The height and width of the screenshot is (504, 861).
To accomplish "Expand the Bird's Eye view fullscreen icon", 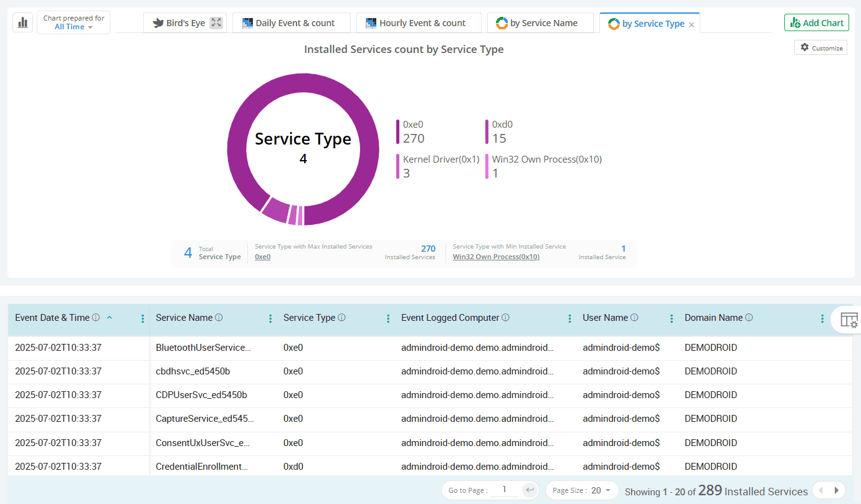I will (216, 23).
